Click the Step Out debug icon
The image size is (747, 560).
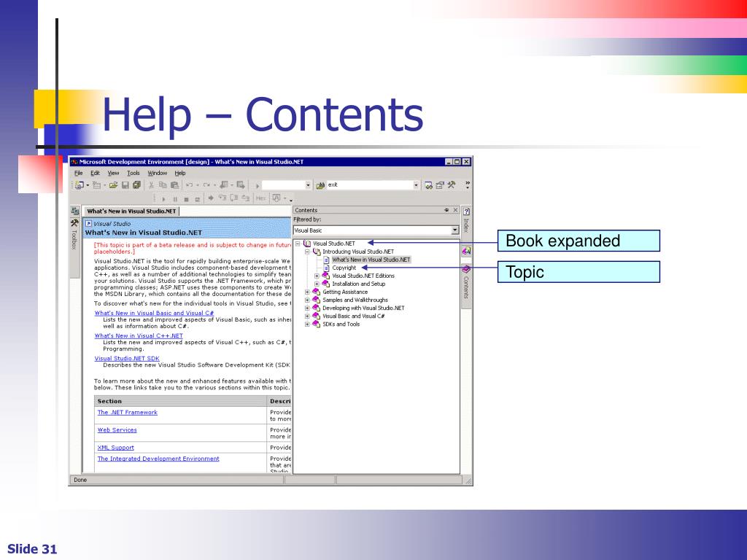point(245,198)
